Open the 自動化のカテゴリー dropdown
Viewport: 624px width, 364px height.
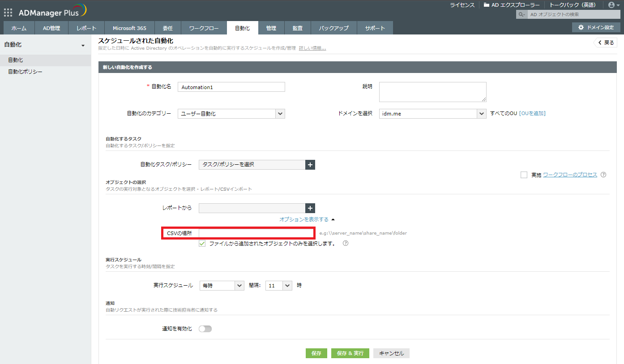(231, 114)
